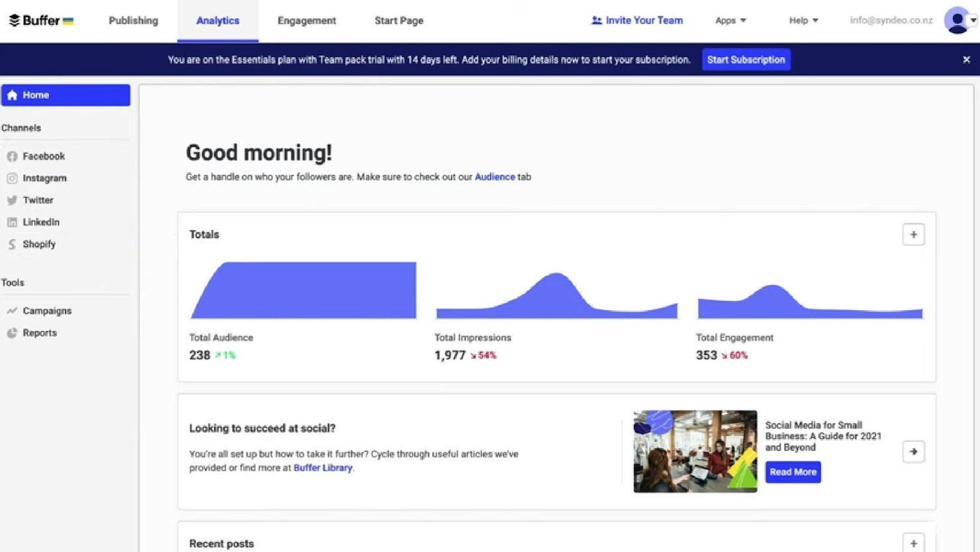Open the account dropdown arrow beside the avatar
The width and height of the screenshot is (980, 552).
(x=973, y=21)
